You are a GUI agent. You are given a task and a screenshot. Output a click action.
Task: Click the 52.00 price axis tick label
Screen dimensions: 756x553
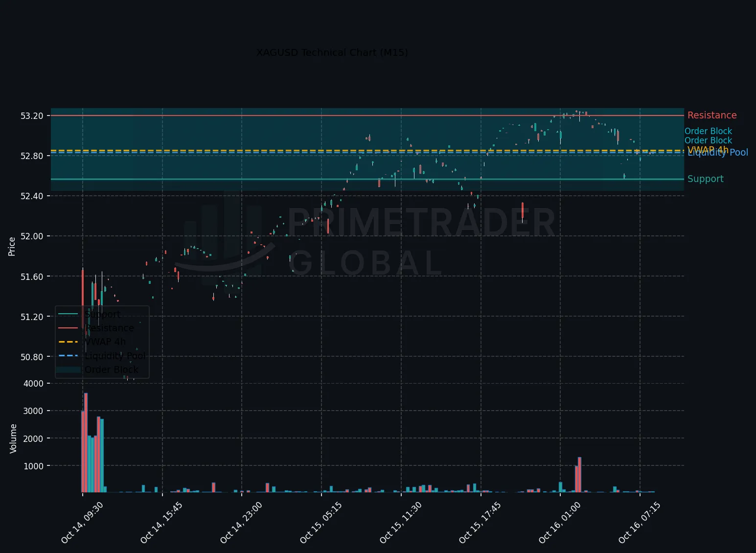click(32, 236)
